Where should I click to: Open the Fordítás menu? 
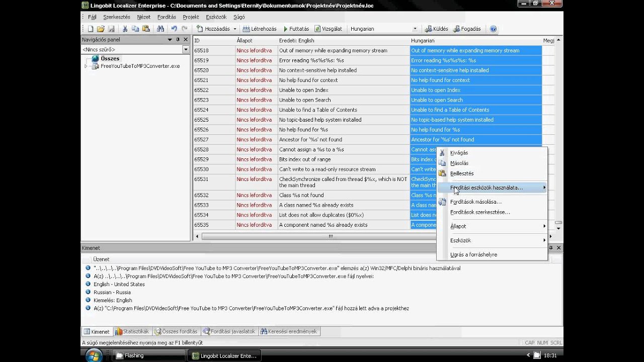(x=167, y=17)
